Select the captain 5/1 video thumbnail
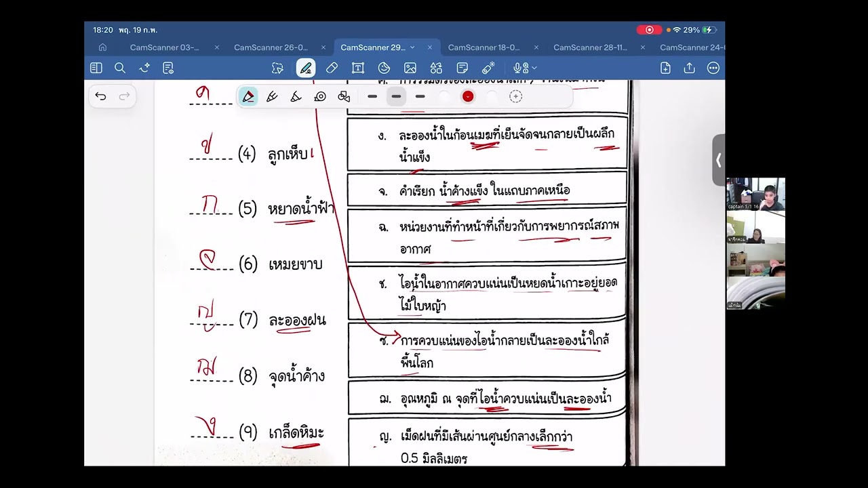The width and height of the screenshot is (868, 488). click(x=755, y=194)
